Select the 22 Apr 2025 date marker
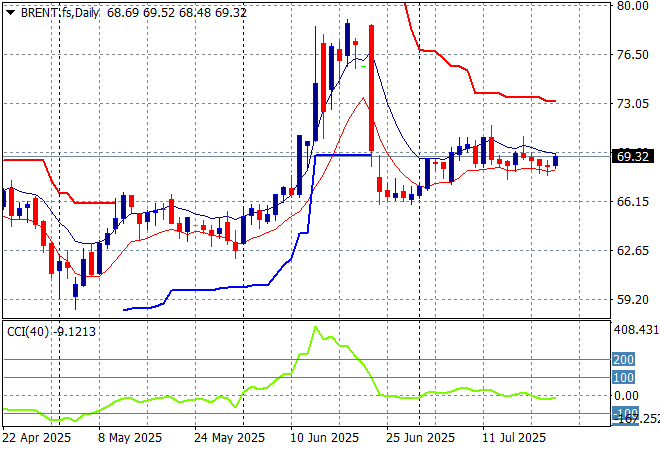Viewport: 660px width, 450px height. coord(37,438)
